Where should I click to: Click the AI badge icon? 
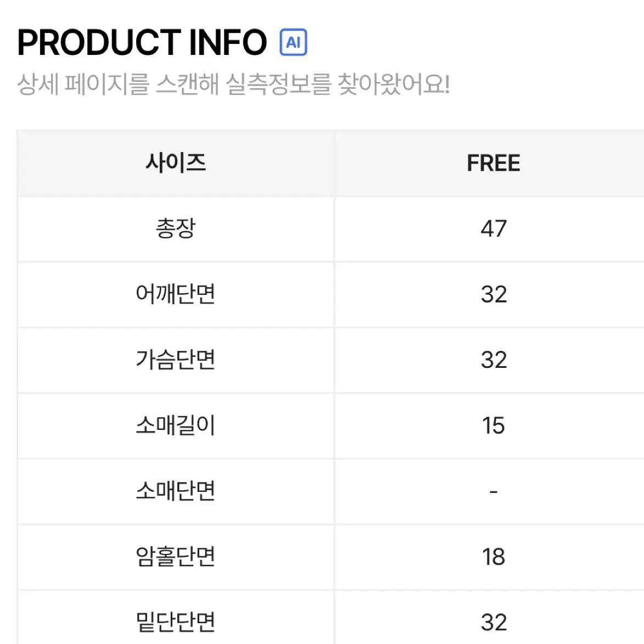(293, 42)
